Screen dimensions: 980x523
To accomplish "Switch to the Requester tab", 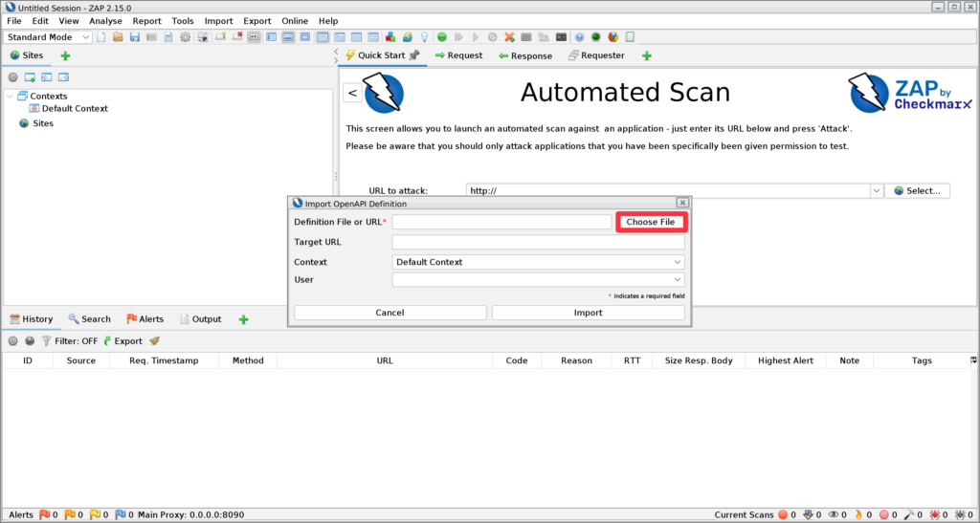I will pyautogui.click(x=596, y=55).
